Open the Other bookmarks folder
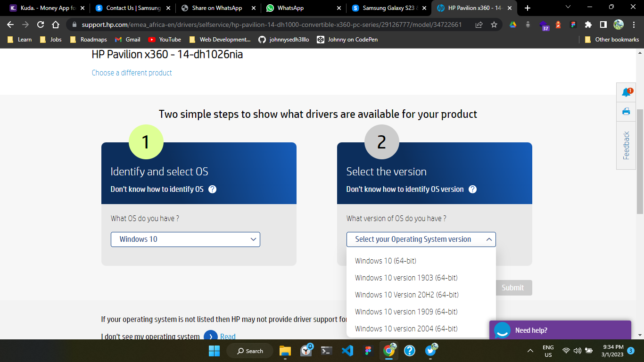 pyautogui.click(x=611, y=40)
